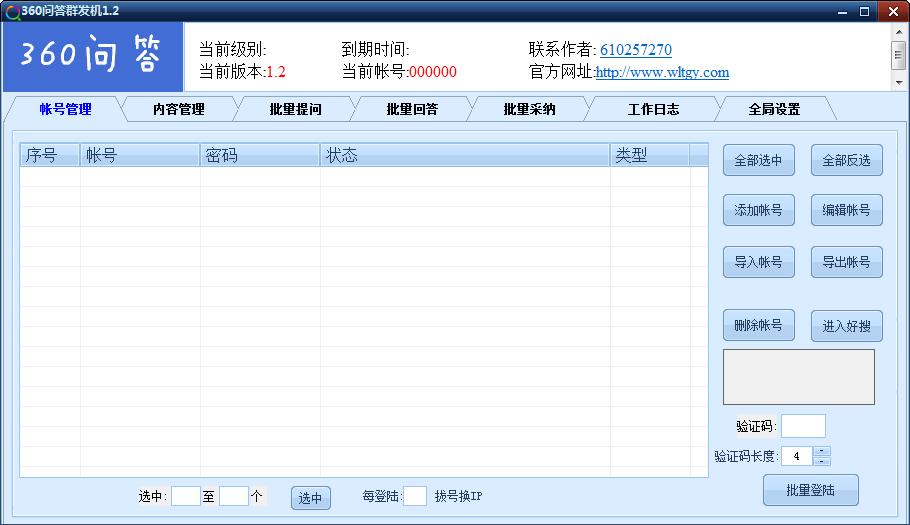Click the 全部选中 button
Screen dimensions: 910x525
click(759, 160)
